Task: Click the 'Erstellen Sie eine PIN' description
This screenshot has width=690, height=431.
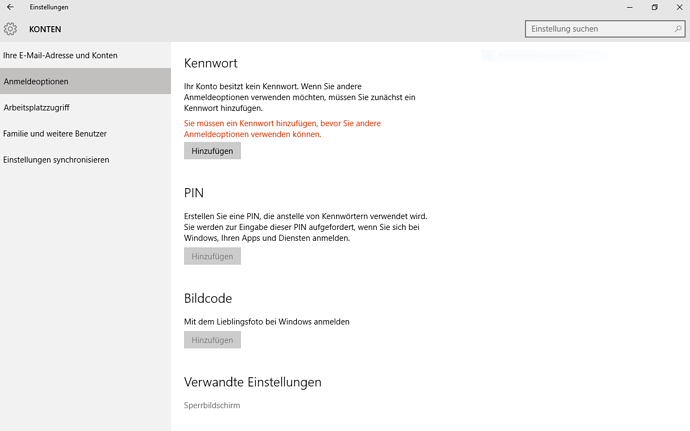Action: coord(305,227)
